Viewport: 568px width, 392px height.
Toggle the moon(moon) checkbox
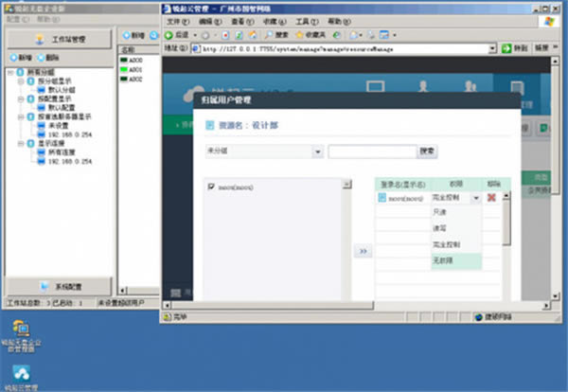211,187
